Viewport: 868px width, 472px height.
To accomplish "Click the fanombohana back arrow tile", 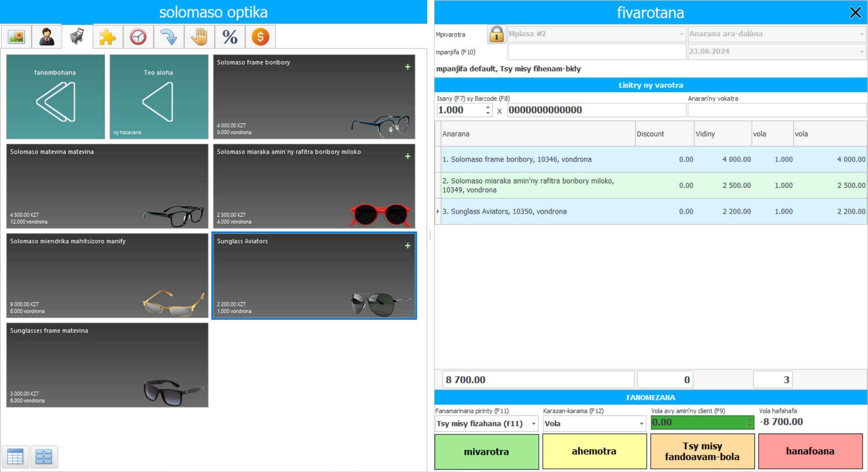I will coord(55,97).
